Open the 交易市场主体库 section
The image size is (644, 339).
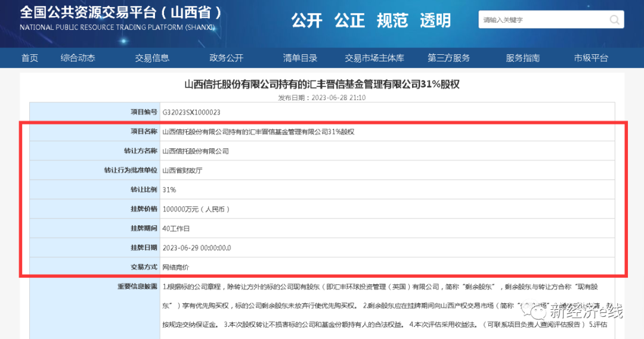pos(374,58)
